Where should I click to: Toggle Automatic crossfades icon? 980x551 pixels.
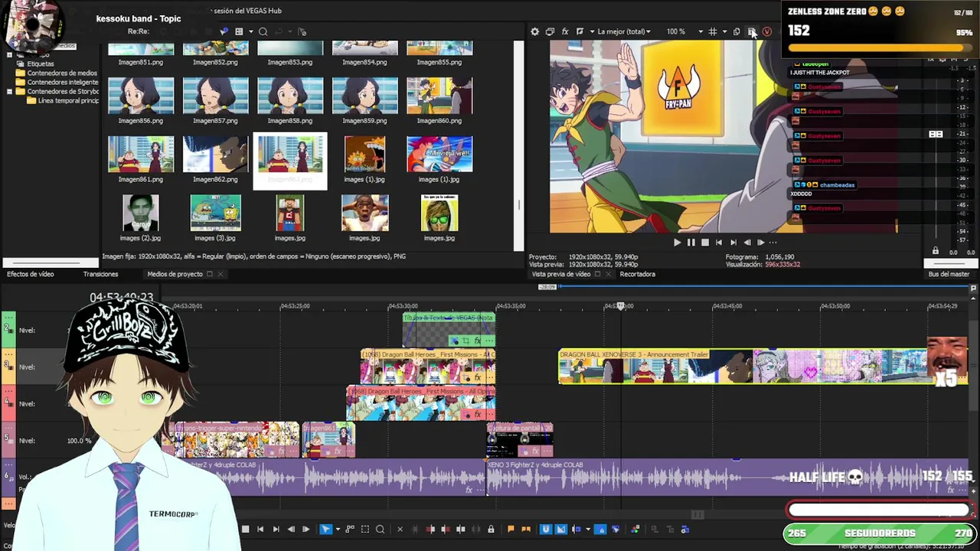tap(561, 529)
